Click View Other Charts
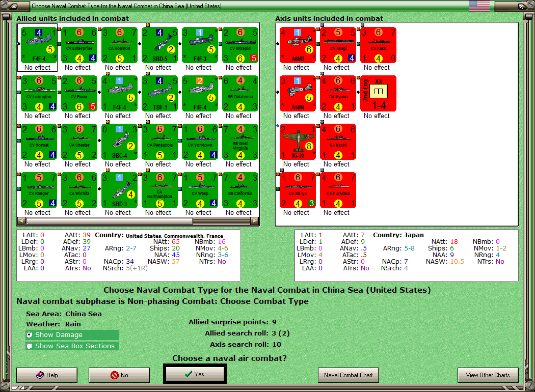 coord(488,375)
